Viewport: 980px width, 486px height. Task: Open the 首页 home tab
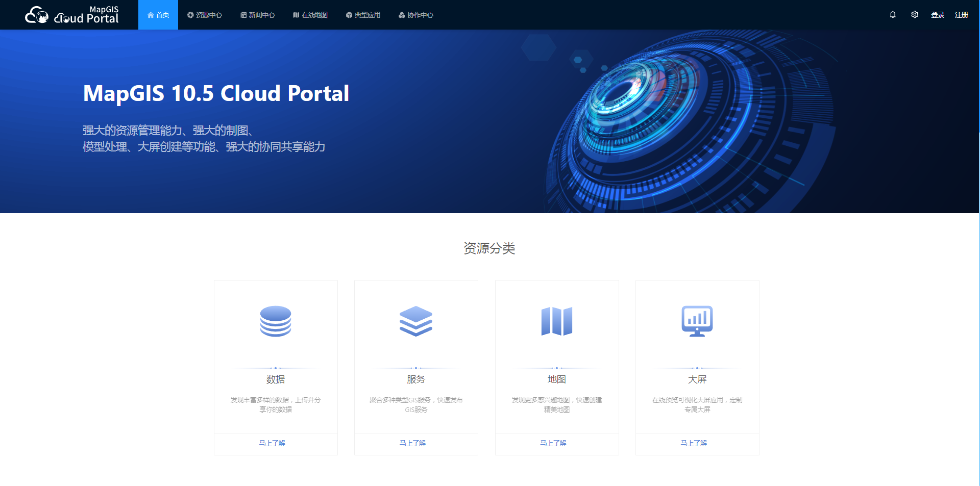pyautogui.click(x=158, y=15)
